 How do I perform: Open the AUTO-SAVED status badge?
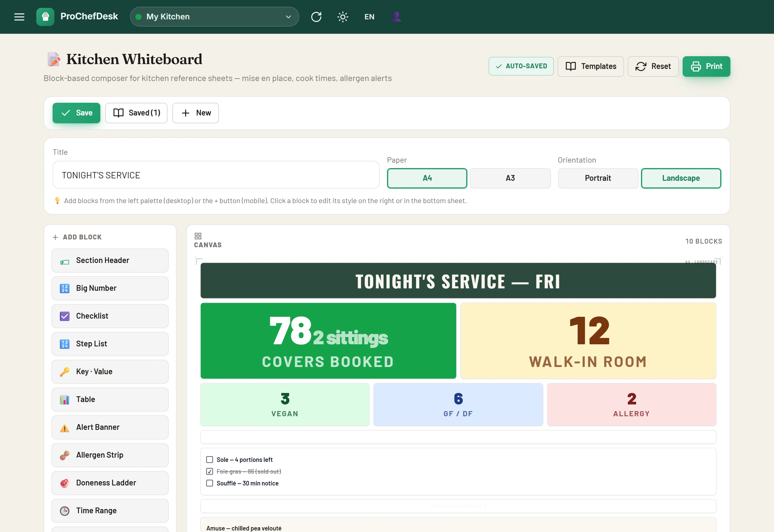(521, 66)
